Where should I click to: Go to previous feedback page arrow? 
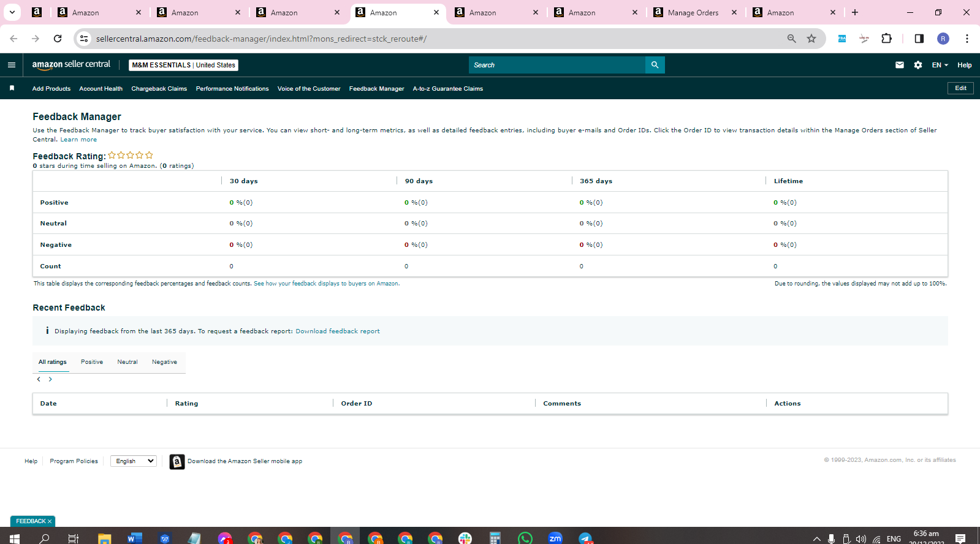39,379
